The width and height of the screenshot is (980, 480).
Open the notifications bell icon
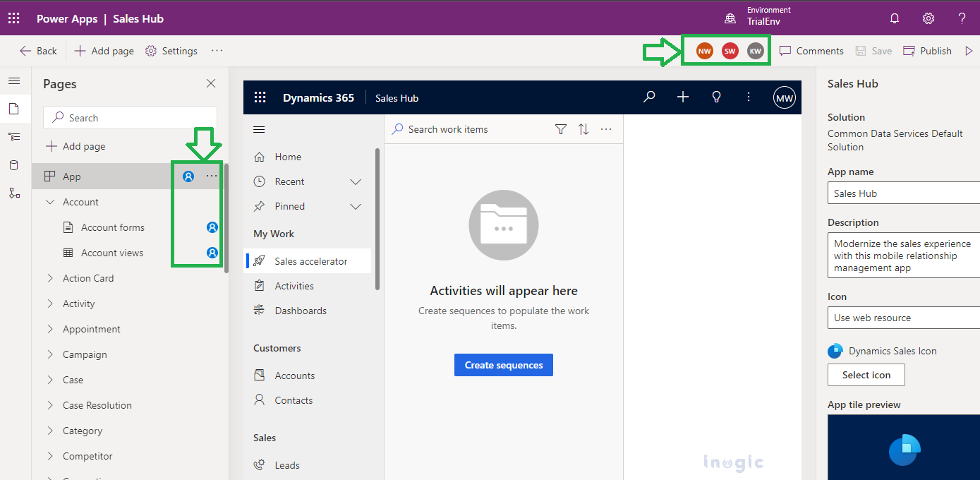click(x=895, y=18)
